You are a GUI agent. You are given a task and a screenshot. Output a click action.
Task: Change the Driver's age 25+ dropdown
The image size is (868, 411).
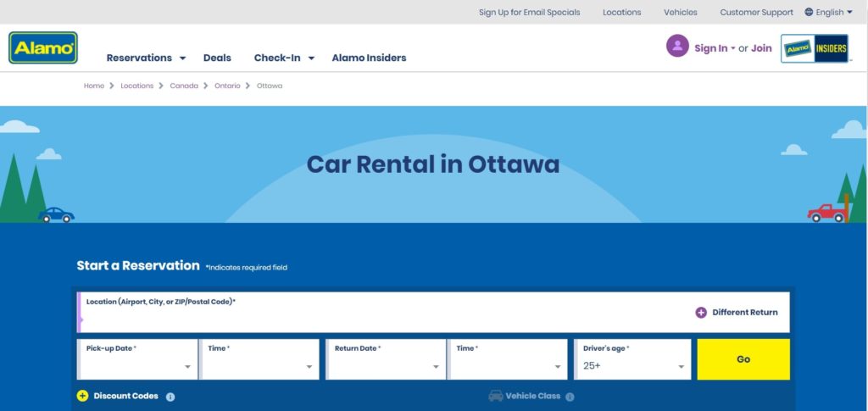(632, 359)
